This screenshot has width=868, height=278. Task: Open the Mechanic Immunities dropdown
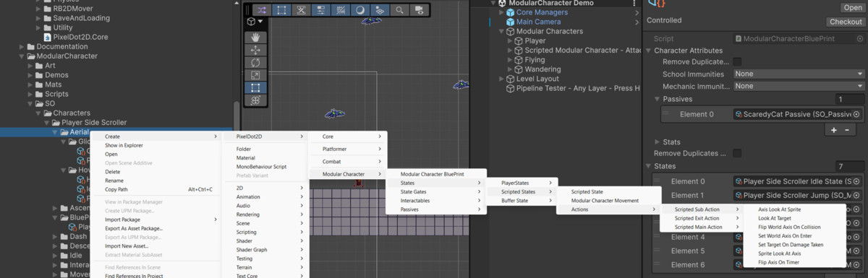coord(799,86)
